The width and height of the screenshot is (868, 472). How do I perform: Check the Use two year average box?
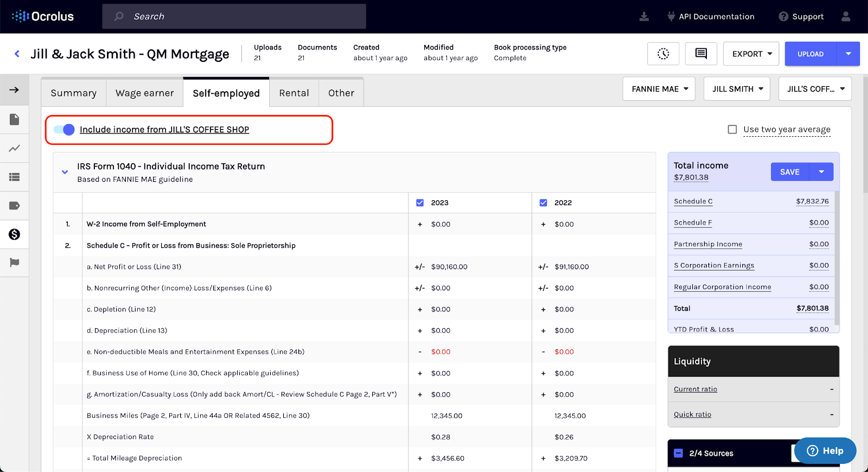tap(732, 130)
